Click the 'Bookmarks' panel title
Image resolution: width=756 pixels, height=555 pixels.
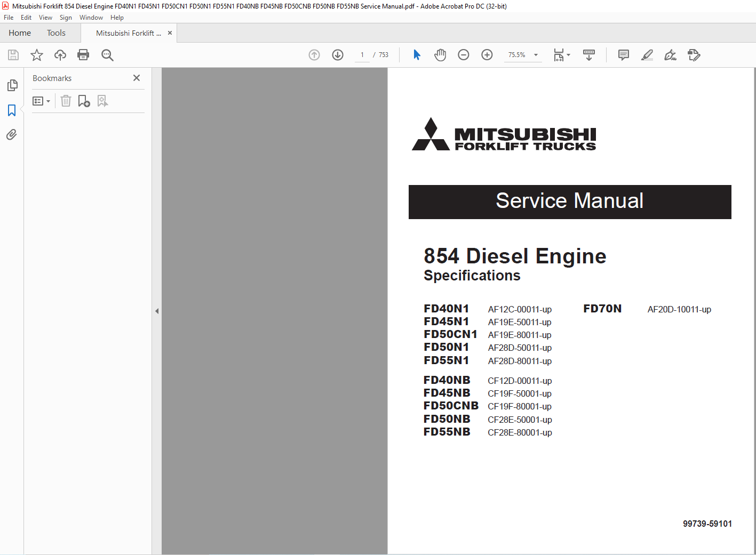(52, 78)
